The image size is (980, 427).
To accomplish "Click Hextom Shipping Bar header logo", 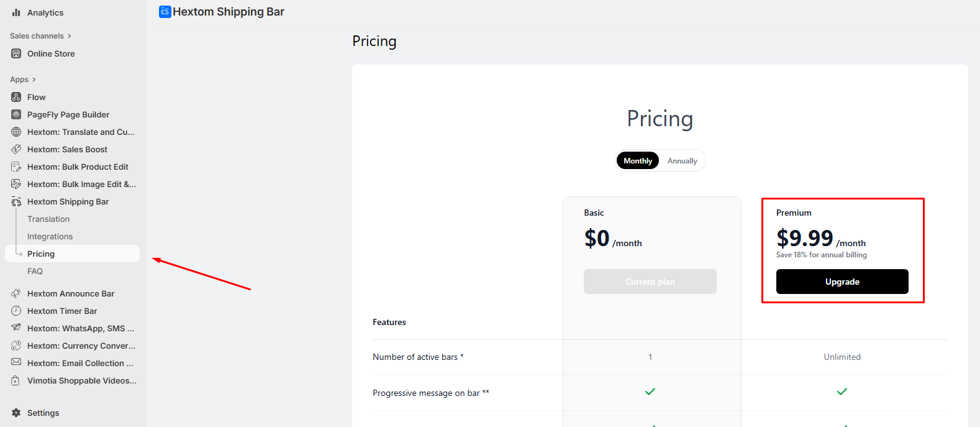I will point(165,12).
